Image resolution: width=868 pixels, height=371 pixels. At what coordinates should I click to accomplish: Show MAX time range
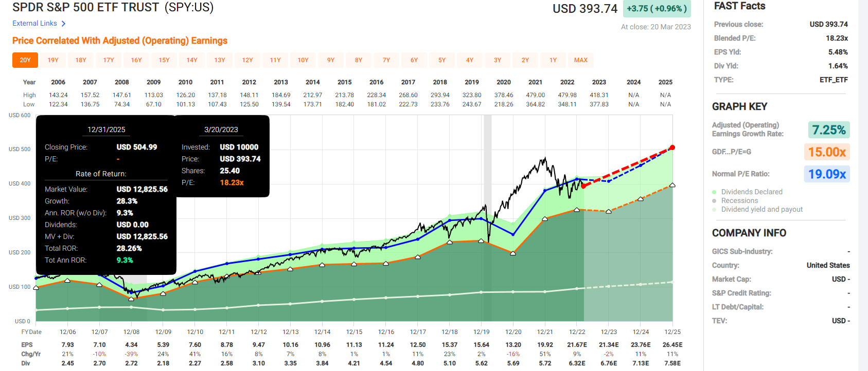click(x=581, y=60)
